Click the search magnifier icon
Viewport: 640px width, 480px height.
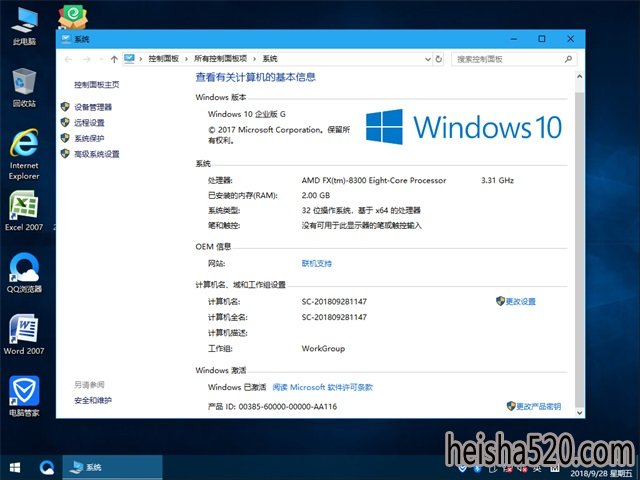tap(568, 59)
